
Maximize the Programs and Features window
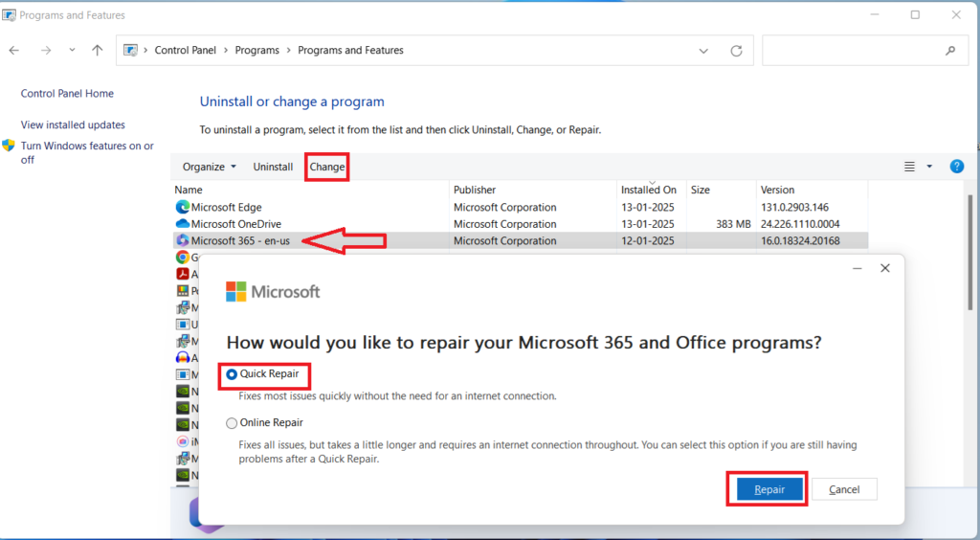915,15
